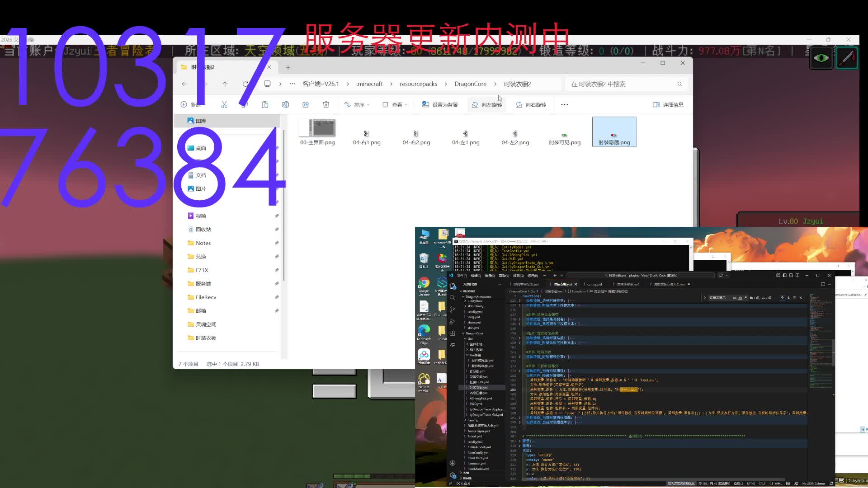868x488 pixels.
Task: Click the 向右旋转 rotate right button
Action: [x=531, y=105]
